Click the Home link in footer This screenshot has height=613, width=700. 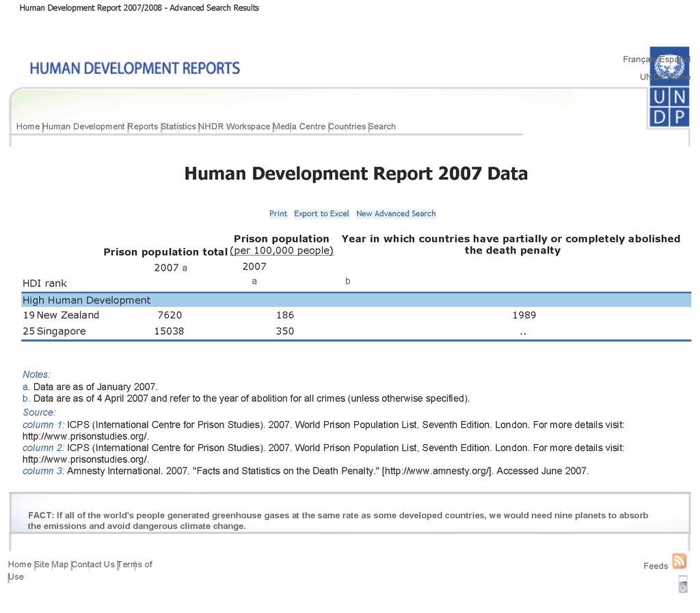[20, 564]
